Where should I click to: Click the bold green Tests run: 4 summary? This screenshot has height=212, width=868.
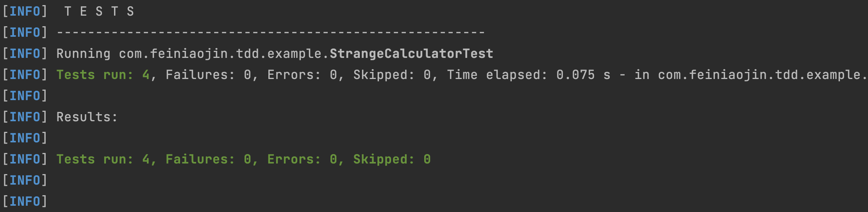pyautogui.click(x=103, y=159)
